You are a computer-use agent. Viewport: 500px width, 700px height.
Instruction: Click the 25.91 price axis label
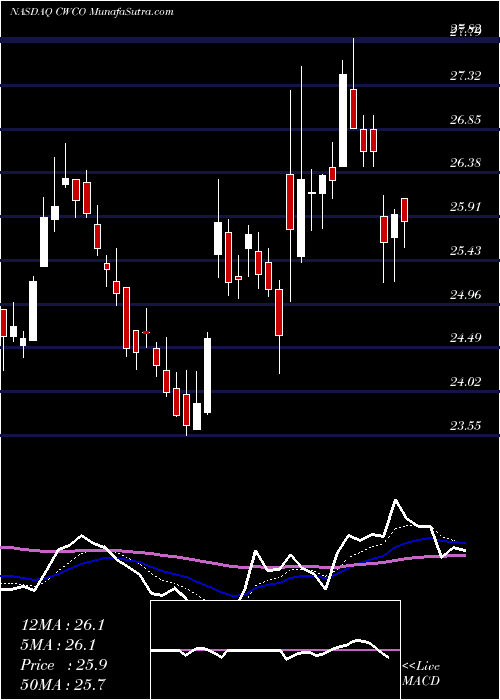click(465, 207)
